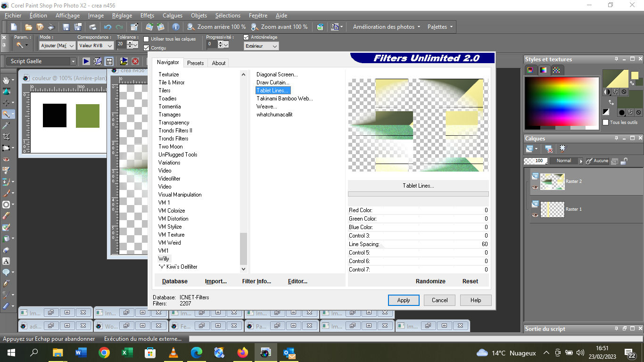The width and height of the screenshot is (644, 362).
Task: Click the Apply button
Action: (404, 300)
